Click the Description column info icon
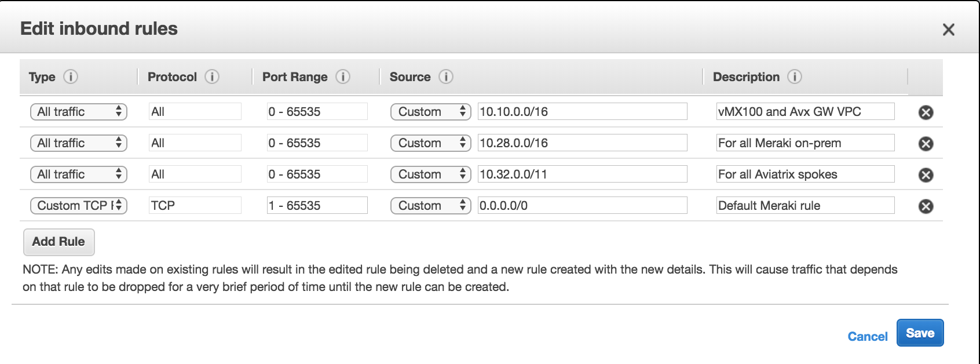Image resolution: width=980 pixels, height=364 pixels. tap(795, 77)
